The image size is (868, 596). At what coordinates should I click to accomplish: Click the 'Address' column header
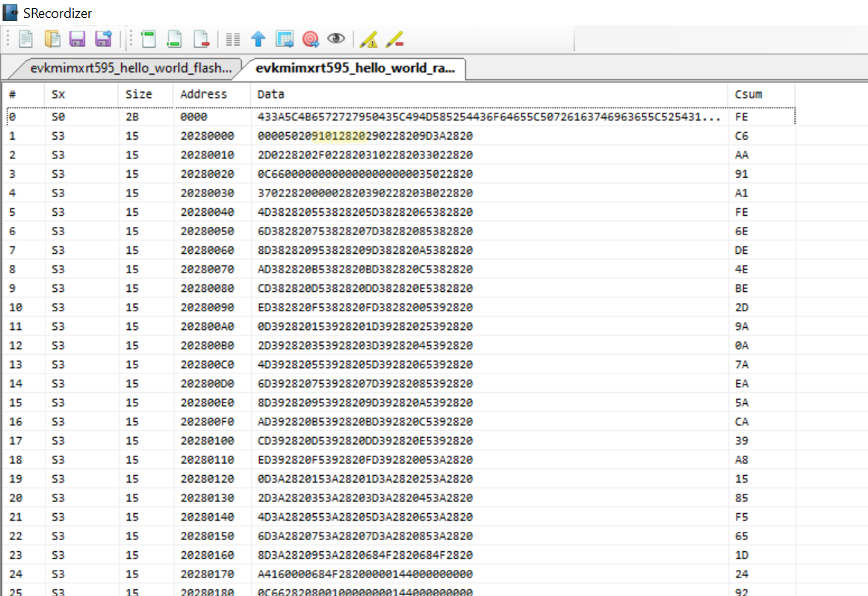point(212,94)
